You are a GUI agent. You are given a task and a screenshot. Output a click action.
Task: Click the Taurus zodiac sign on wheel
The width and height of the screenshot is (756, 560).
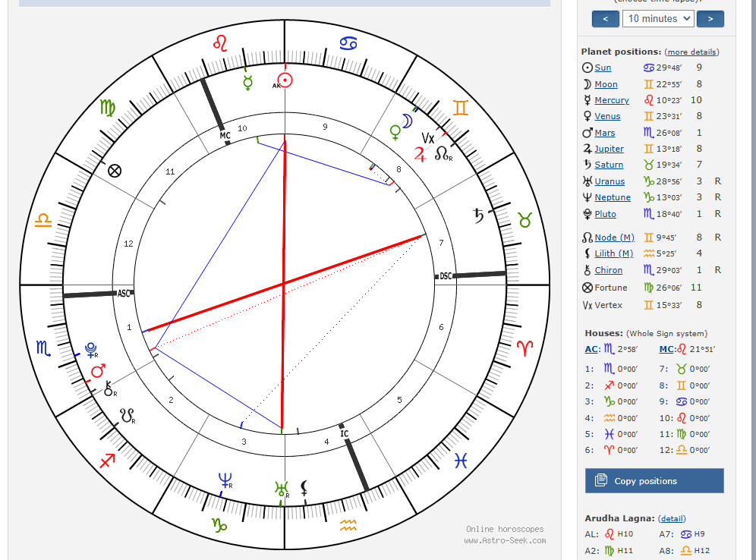click(524, 220)
